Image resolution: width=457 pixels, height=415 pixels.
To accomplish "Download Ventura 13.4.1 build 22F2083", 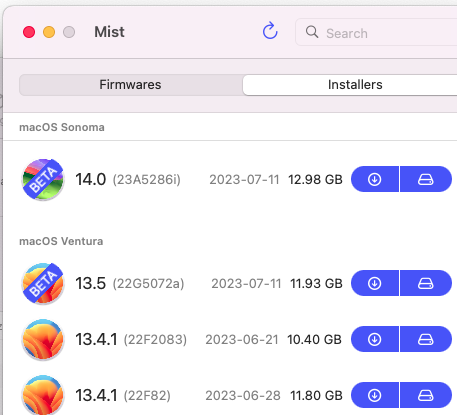I will tap(375, 339).
